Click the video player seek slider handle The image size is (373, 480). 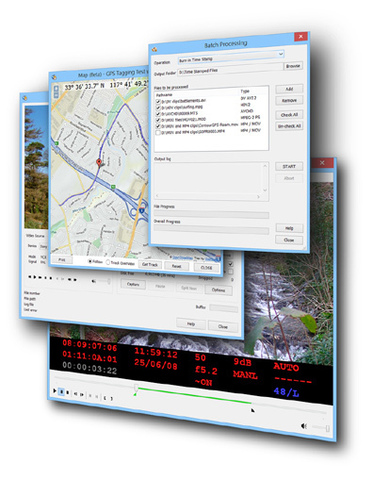pyautogui.click(x=136, y=387)
